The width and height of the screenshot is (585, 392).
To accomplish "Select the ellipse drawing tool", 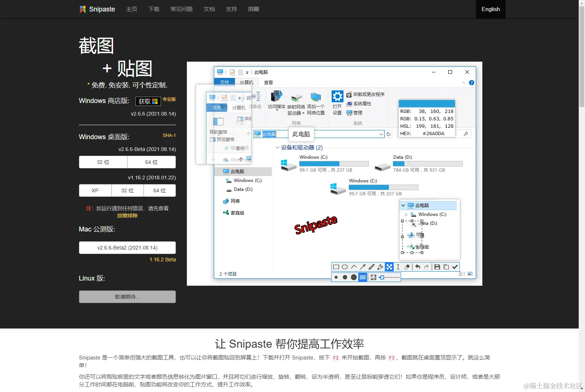I will pyautogui.click(x=345, y=267).
